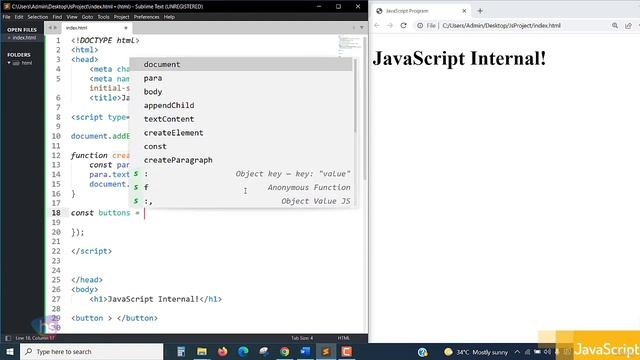Choose 'document' autocomplete suggestion

click(x=241, y=64)
